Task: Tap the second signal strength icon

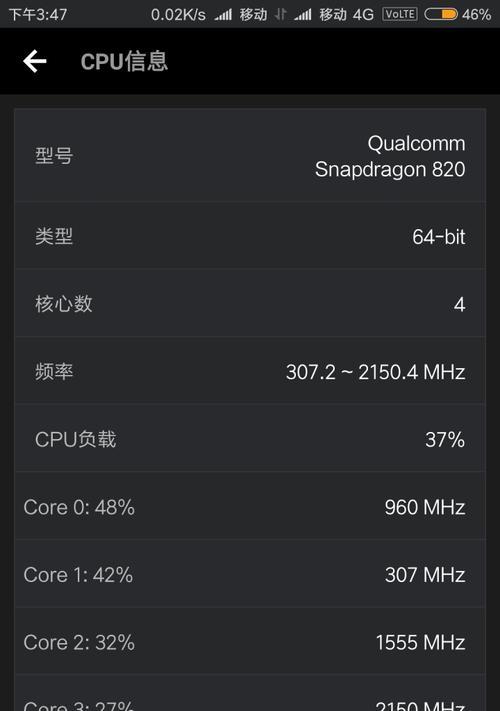Action: pos(302,15)
